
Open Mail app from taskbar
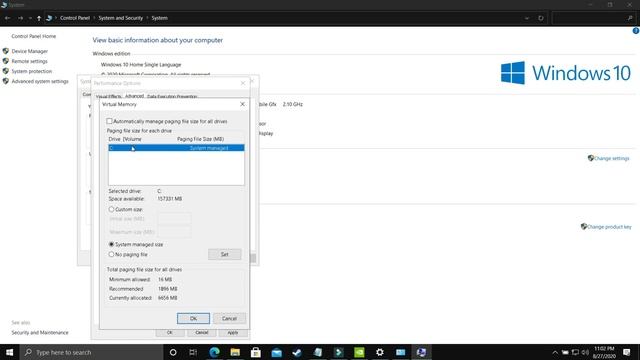276,352
